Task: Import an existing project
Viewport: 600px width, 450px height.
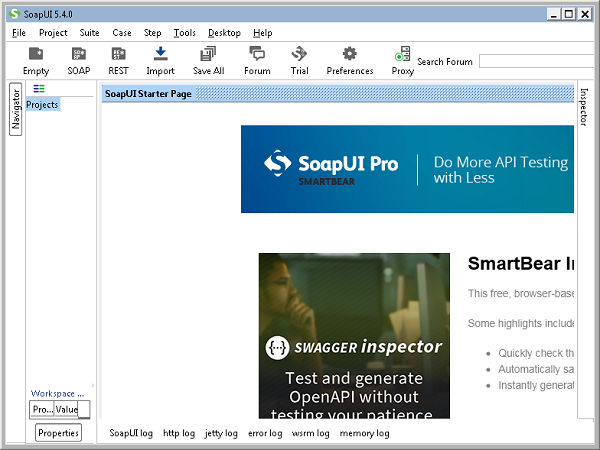Action: point(160,60)
